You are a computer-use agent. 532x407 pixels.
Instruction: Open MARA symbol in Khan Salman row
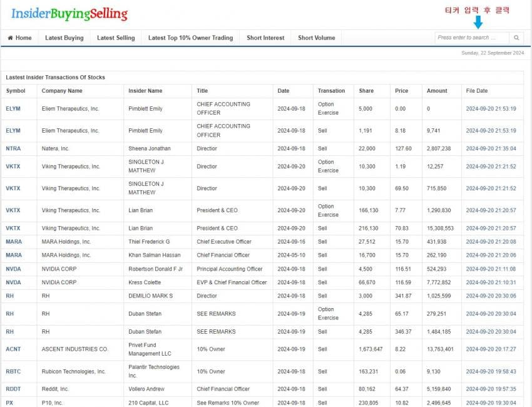coord(14,255)
